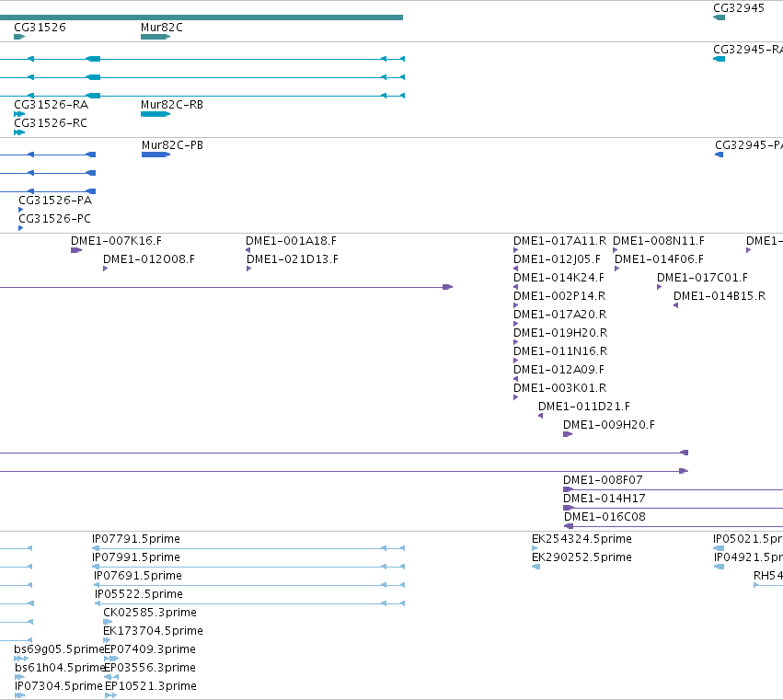This screenshot has width=783, height=700.
Task: Click EST IP07691.5prime
Action: click(249, 585)
